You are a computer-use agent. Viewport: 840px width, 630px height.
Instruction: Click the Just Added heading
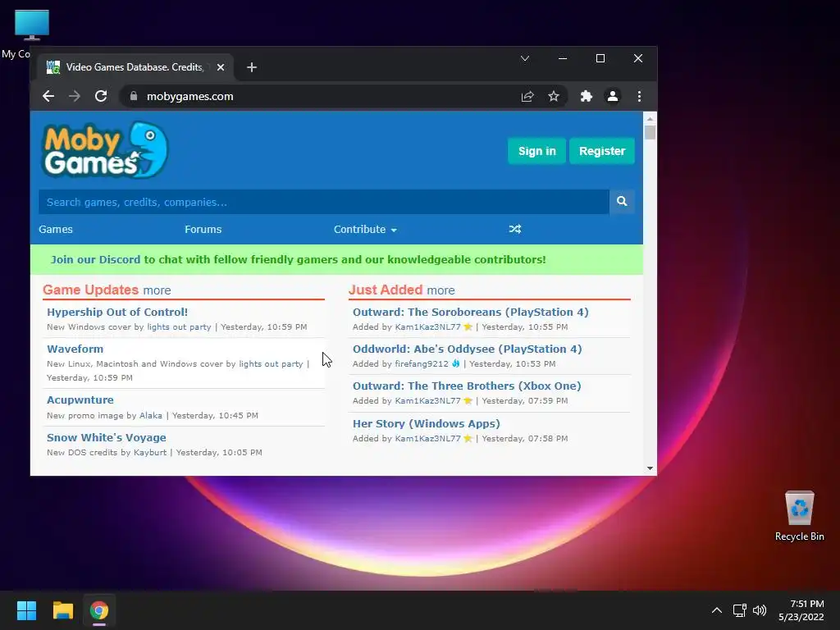386,290
